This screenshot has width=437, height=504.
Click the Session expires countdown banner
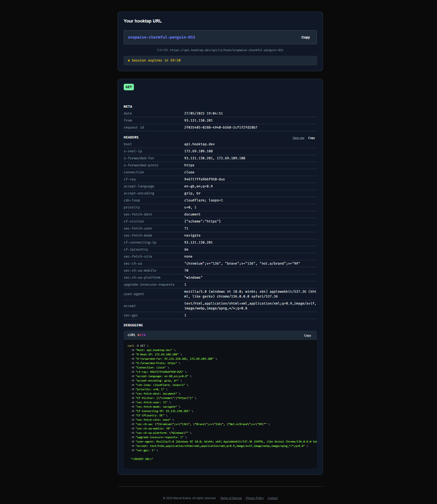click(x=220, y=61)
